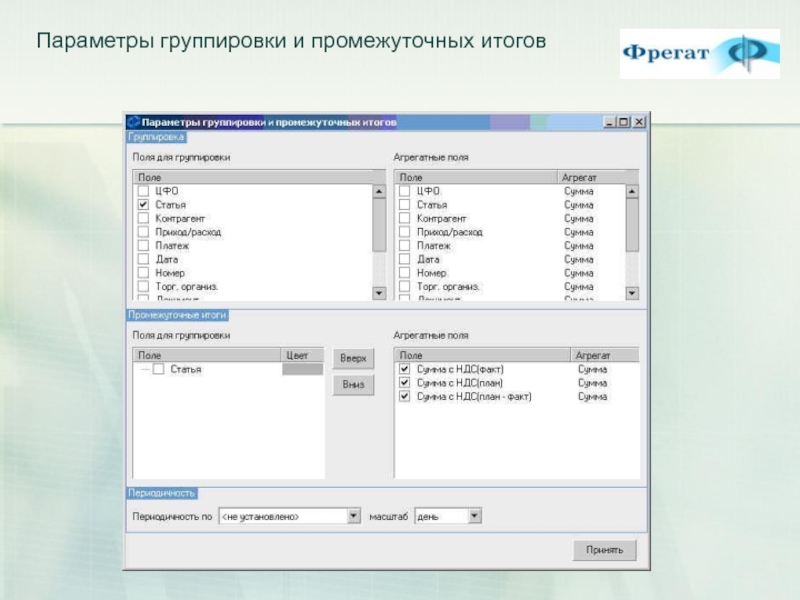Pick the gray color swatch for Статья
Image resolution: width=800 pixels, height=600 pixels.
tap(303, 369)
